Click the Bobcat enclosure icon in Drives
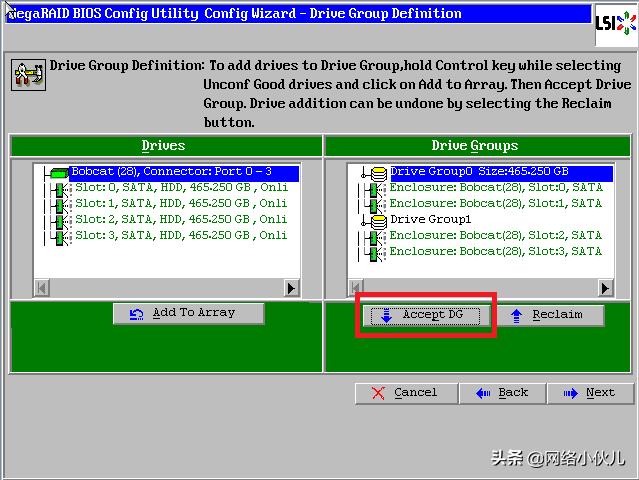 click(x=58, y=173)
